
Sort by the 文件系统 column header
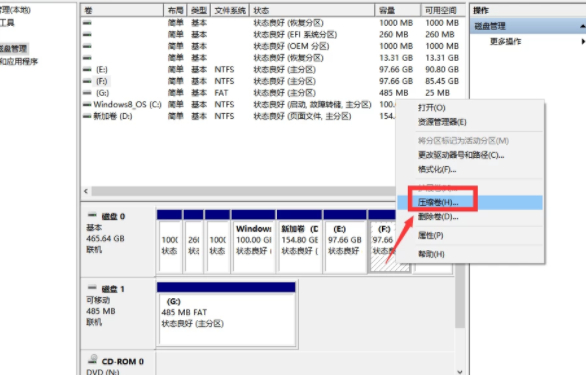click(230, 10)
